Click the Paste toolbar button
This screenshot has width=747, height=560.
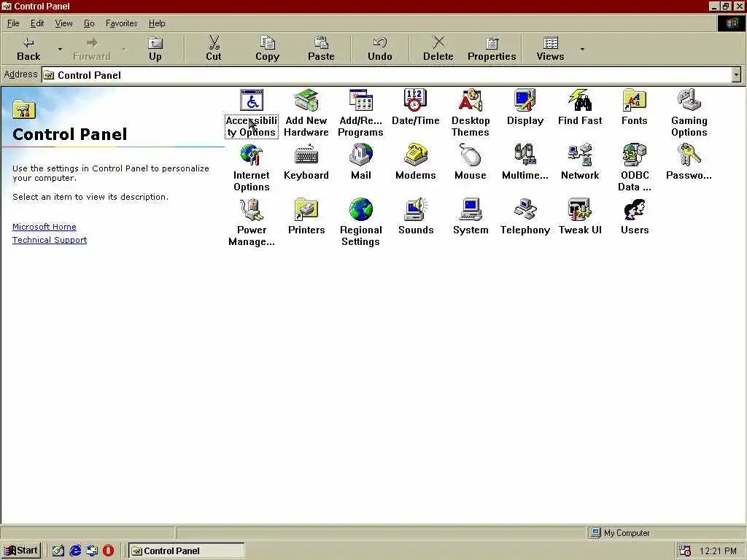pos(321,49)
